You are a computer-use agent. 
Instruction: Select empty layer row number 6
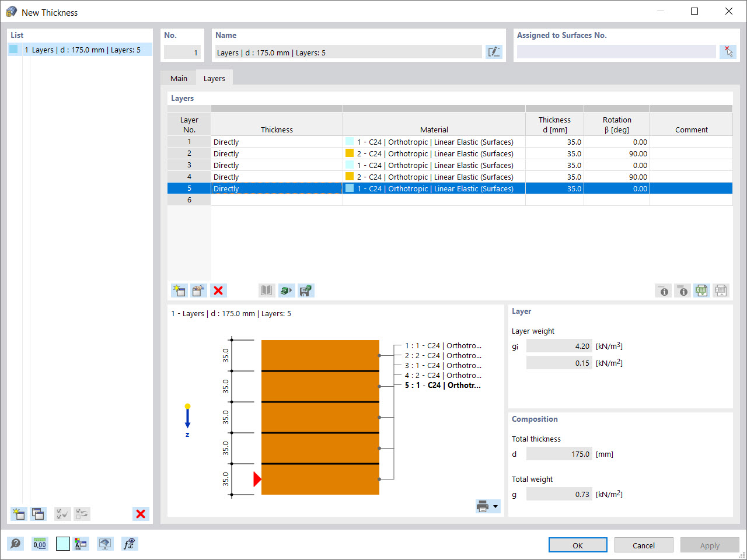[189, 200]
